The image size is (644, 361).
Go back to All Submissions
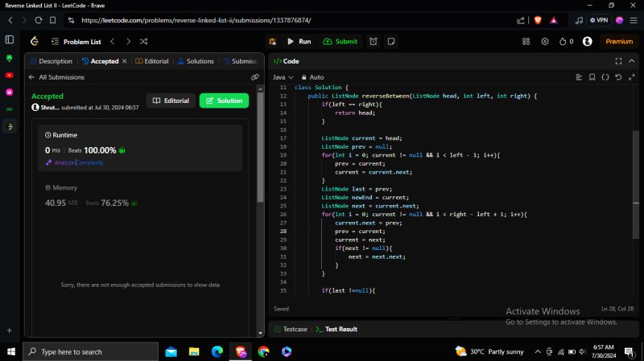click(x=56, y=77)
